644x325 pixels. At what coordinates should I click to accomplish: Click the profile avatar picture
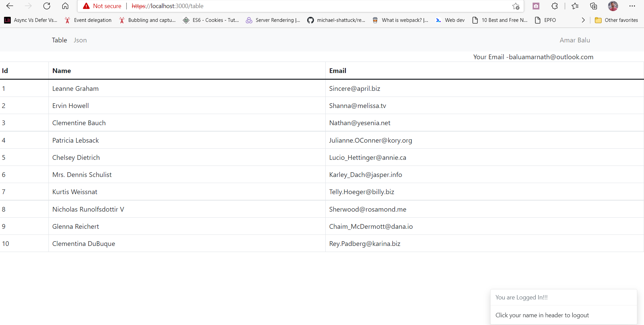(613, 6)
